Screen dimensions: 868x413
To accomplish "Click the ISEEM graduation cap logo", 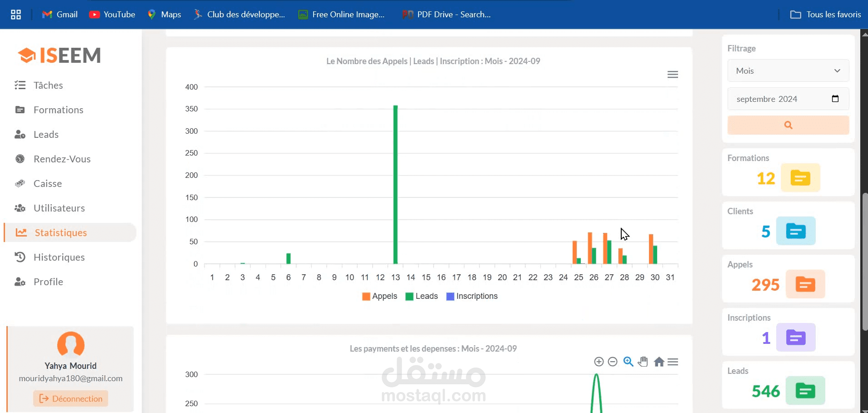I will (x=27, y=55).
